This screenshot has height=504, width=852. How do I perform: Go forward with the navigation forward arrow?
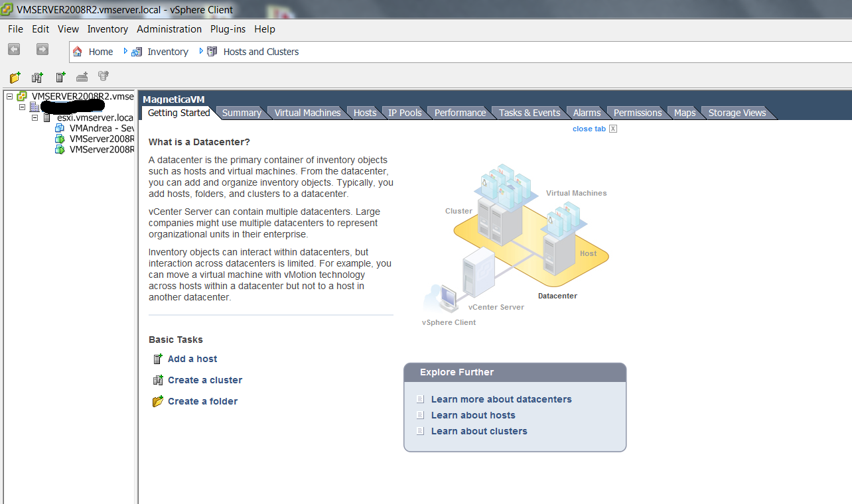pos(42,50)
